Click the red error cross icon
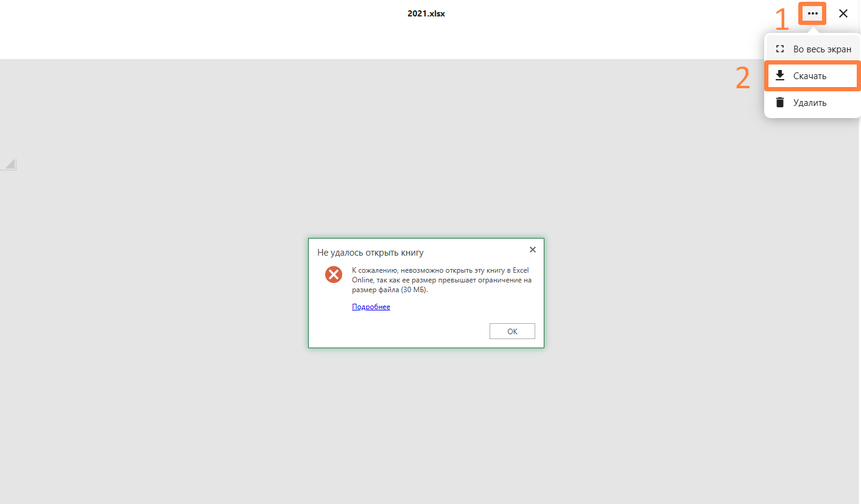 [333, 275]
